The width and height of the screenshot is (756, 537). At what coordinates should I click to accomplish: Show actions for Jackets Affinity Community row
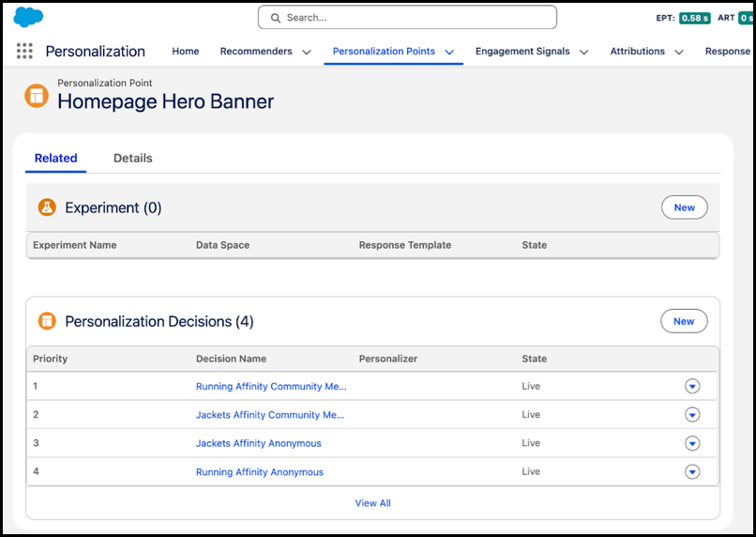coord(692,414)
